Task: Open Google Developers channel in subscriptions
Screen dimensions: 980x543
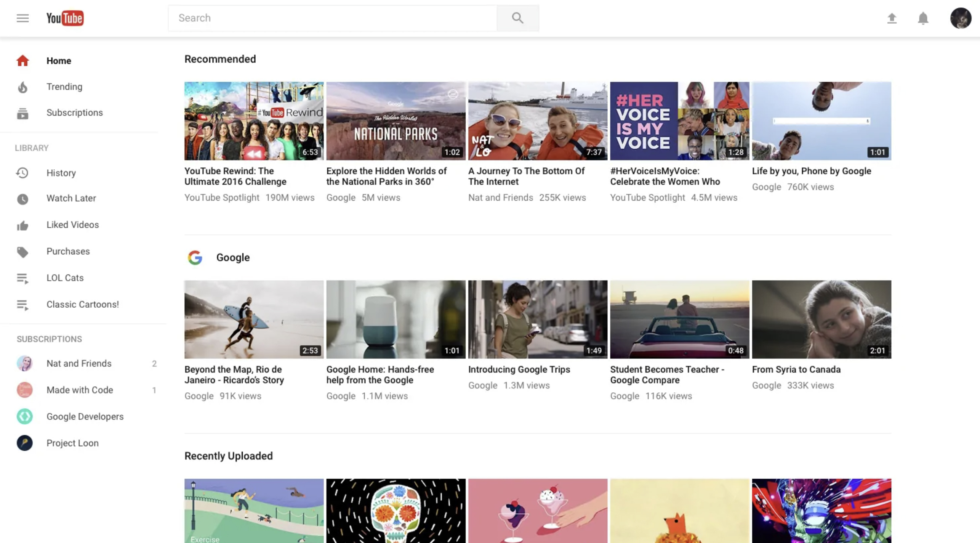Action: coord(85,416)
